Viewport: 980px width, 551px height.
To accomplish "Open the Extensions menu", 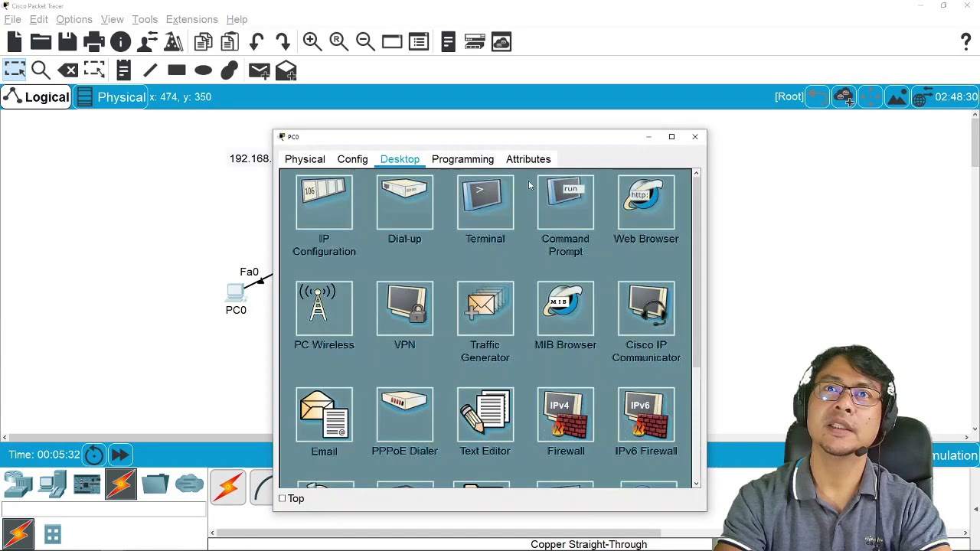I will [191, 19].
